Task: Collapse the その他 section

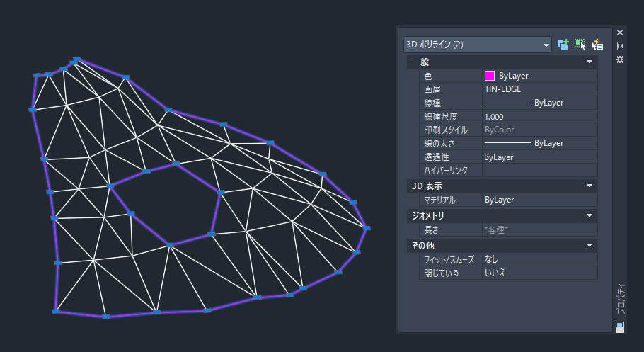Action: [589, 245]
